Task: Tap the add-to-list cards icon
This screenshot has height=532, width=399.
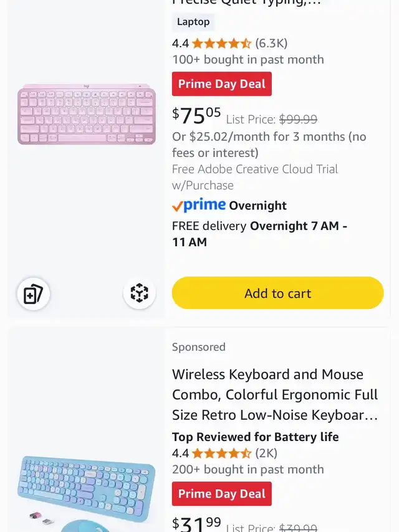Action: 33,294
